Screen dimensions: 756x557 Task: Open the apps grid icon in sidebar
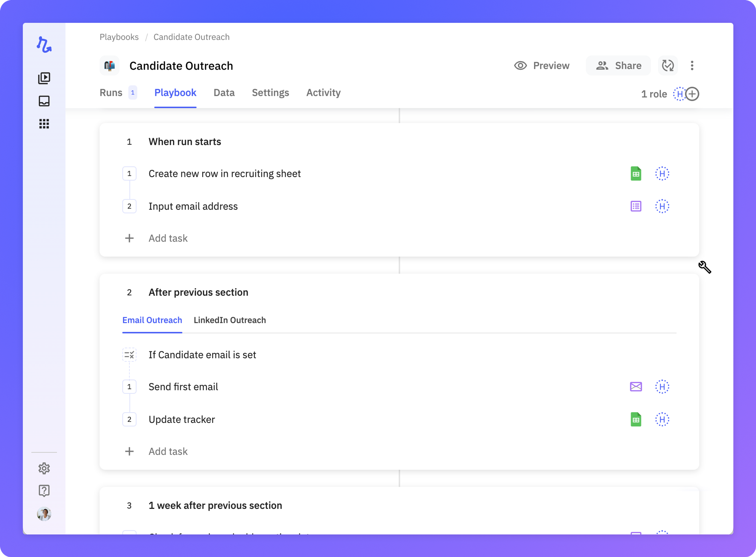coord(44,124)
